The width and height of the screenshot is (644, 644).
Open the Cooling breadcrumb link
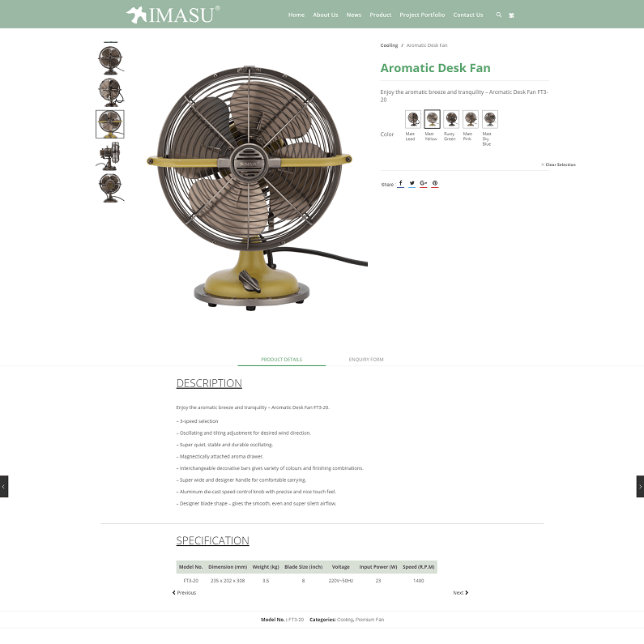pos(389,45)
